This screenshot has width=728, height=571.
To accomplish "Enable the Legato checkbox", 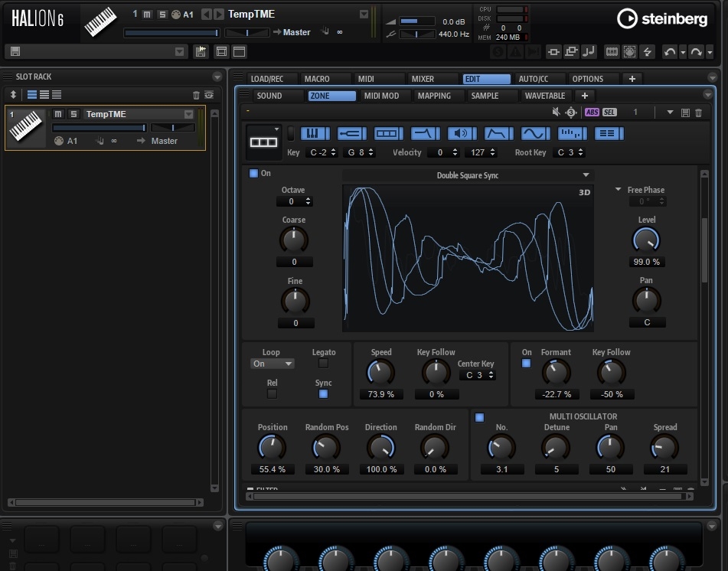I will 323,364.
